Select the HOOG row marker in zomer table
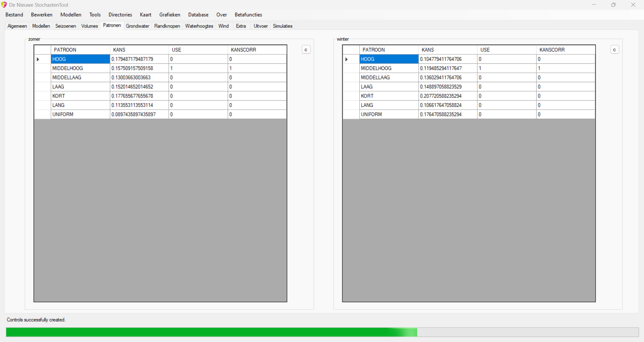This screenshot has width=644, height=342. click(x=43, y=59)
